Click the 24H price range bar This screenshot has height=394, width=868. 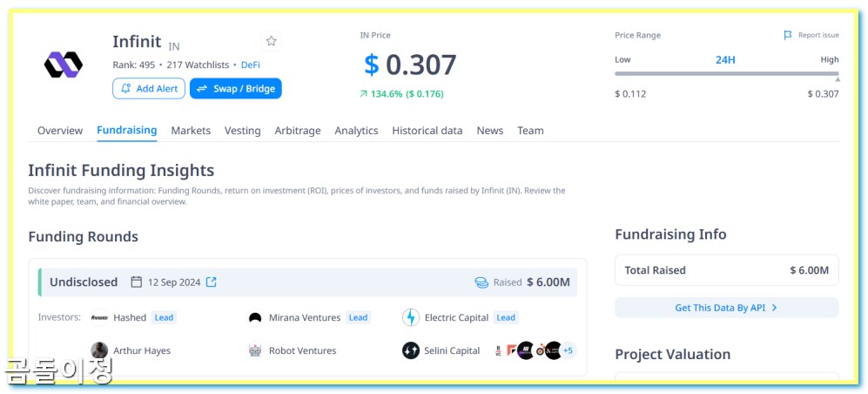pos(727,74)
